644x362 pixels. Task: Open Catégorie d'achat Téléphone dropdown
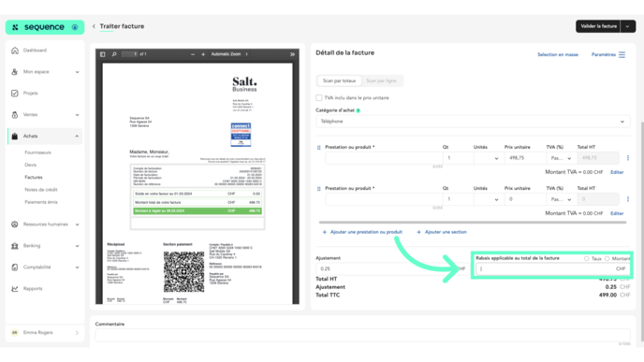[x=473, y=122]
